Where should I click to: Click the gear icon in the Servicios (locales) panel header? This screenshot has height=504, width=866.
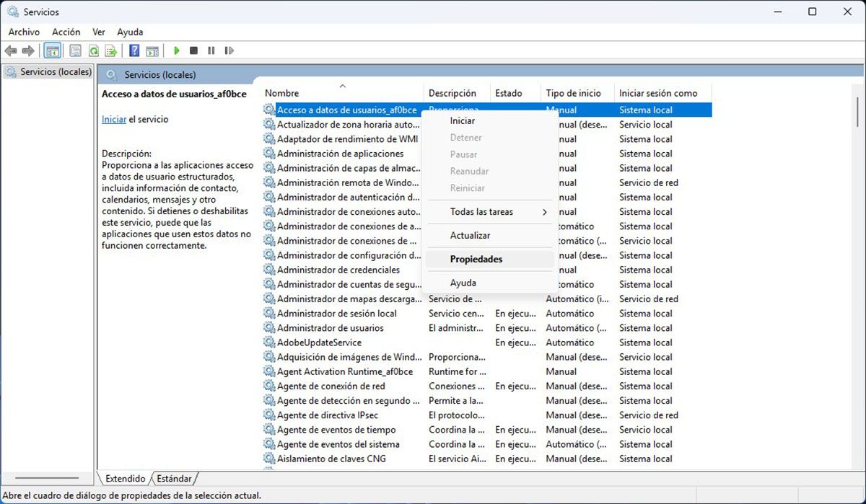(112, 74)
